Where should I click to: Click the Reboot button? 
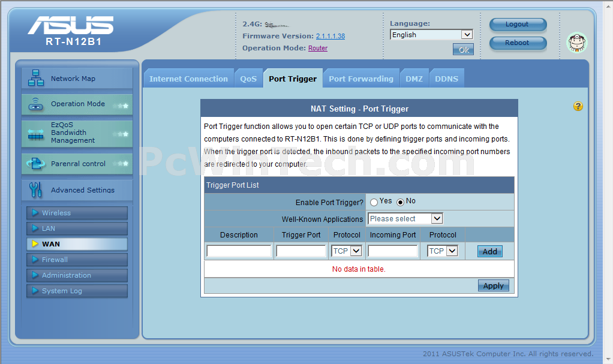pyautogui.click(x=518, y=43)
